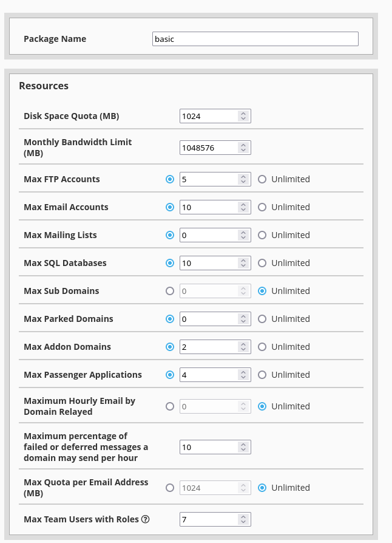This screenshot has height=543, width=392.
Task: Click stepper on Max Passenger Applications field
Action: point(243,375)
